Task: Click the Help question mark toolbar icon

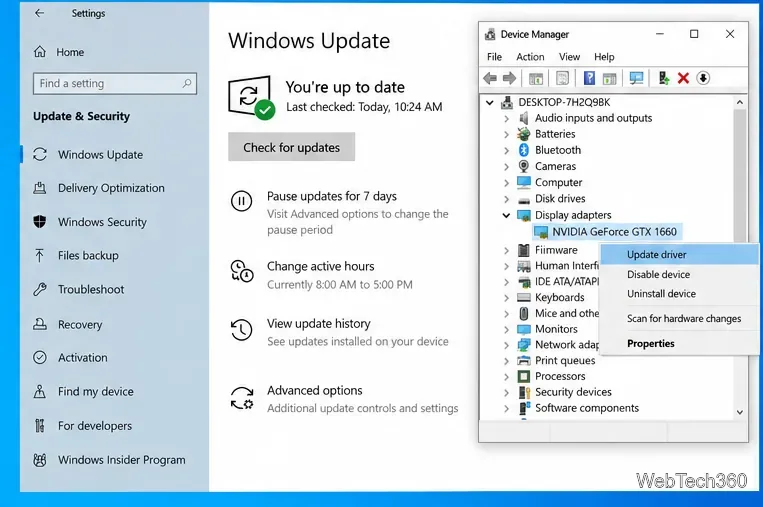Action: click(x=589, y=78)
